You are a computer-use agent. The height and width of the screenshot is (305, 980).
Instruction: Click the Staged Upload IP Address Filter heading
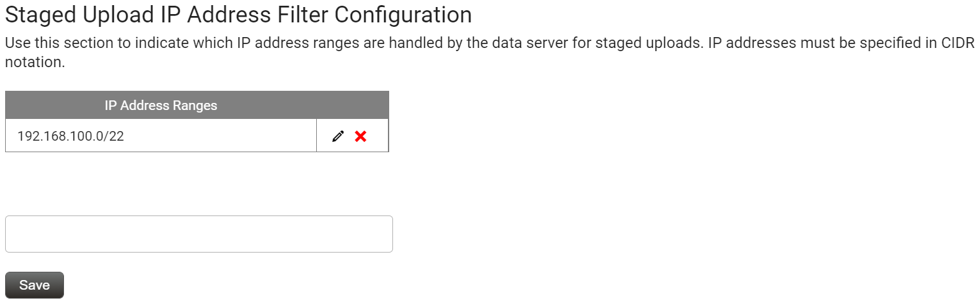pyautogui.click(x=238, y=15)
